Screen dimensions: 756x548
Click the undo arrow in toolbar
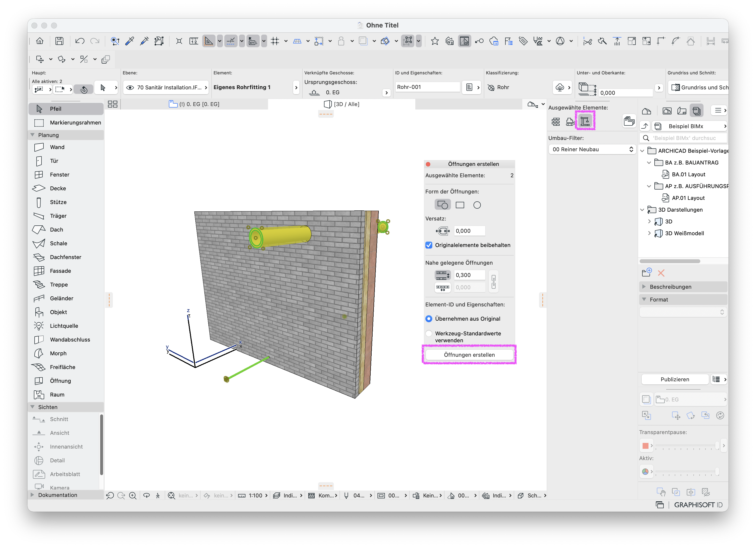(x=80, y=41)
